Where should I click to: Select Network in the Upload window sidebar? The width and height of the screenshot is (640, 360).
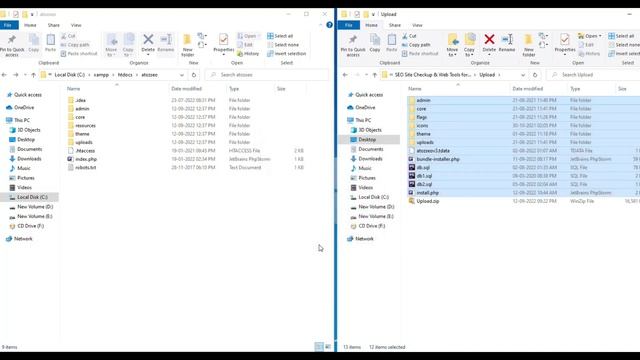(364, 239)
